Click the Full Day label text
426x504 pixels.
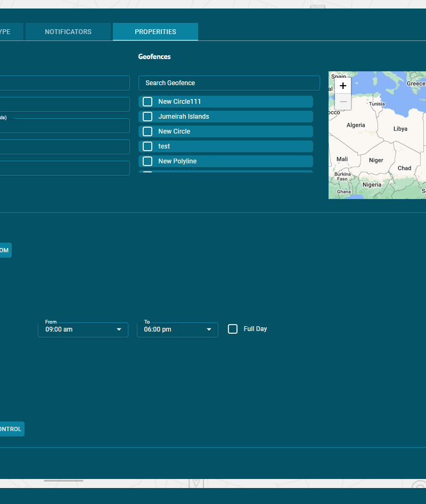click(255, 329)
